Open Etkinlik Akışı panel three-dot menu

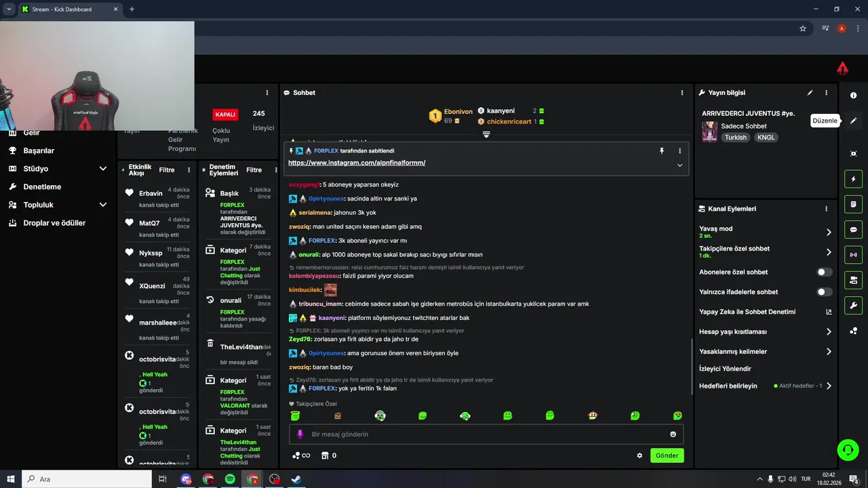pyautogui.click(x=189, y=170)
